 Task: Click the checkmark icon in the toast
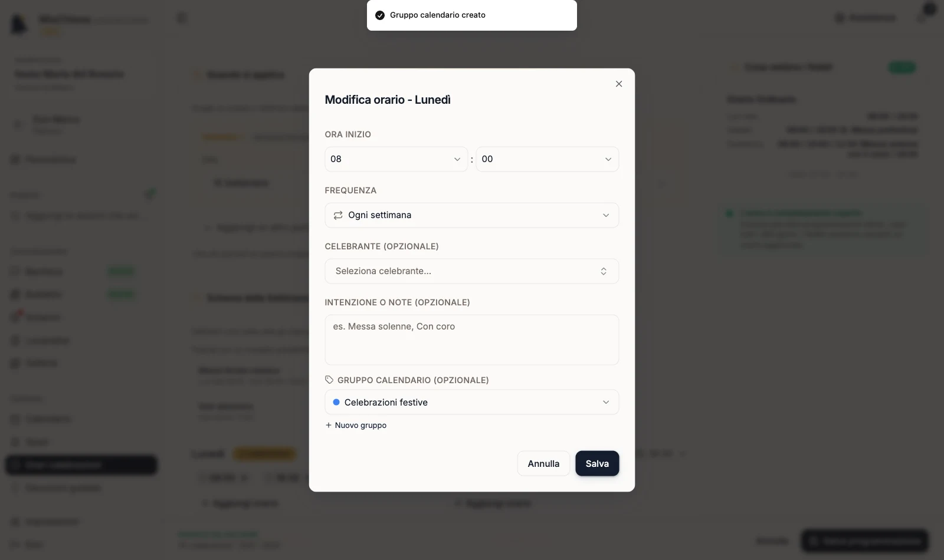click(380, 15)
